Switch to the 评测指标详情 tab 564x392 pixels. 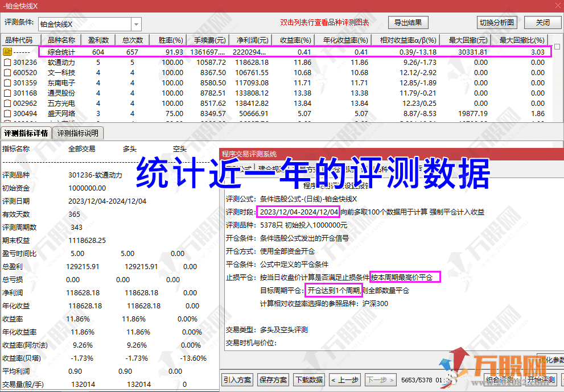(x=26, y=133)
